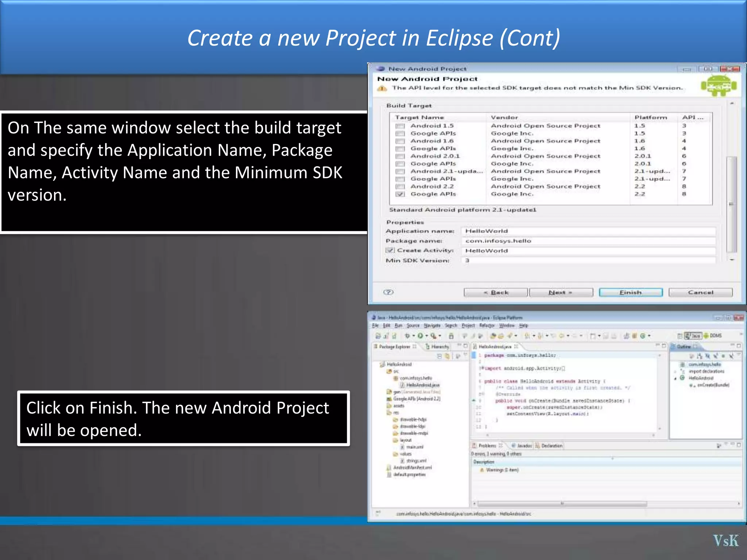Open the Run button dropdown arrow
747x560 pixels.
click(x=426, y=336)
